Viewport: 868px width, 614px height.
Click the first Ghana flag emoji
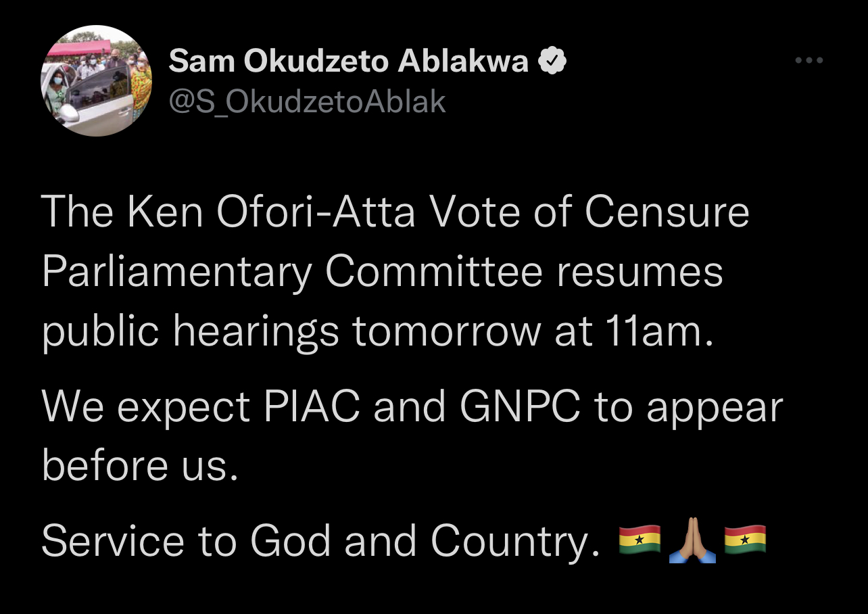pos(640,540)
